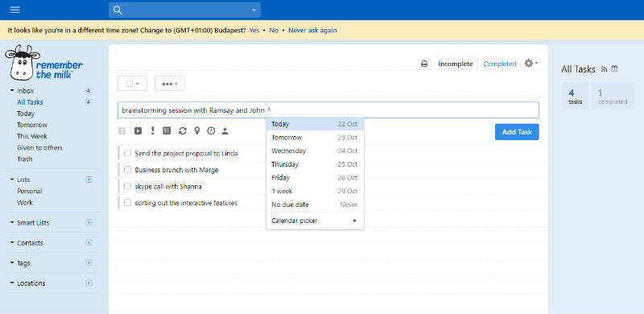The width and height of the screenshot is (644, 314).
Task: Click the 4 tasks counter tile
Action: tap(575, 96)
